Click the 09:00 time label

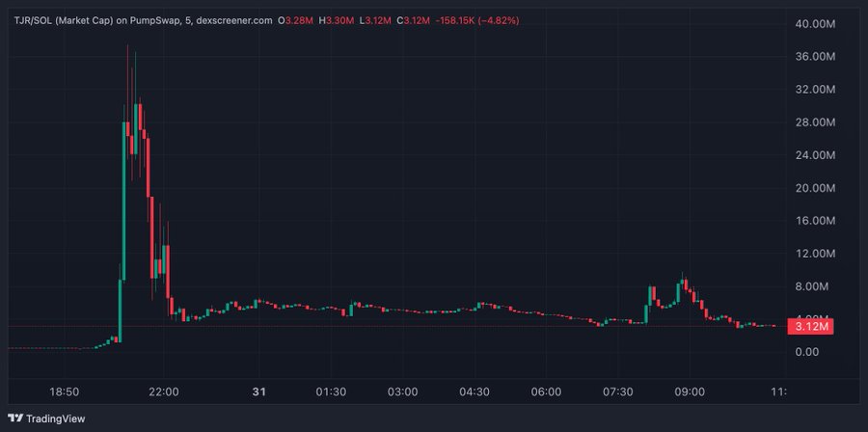tap(690, 392)
